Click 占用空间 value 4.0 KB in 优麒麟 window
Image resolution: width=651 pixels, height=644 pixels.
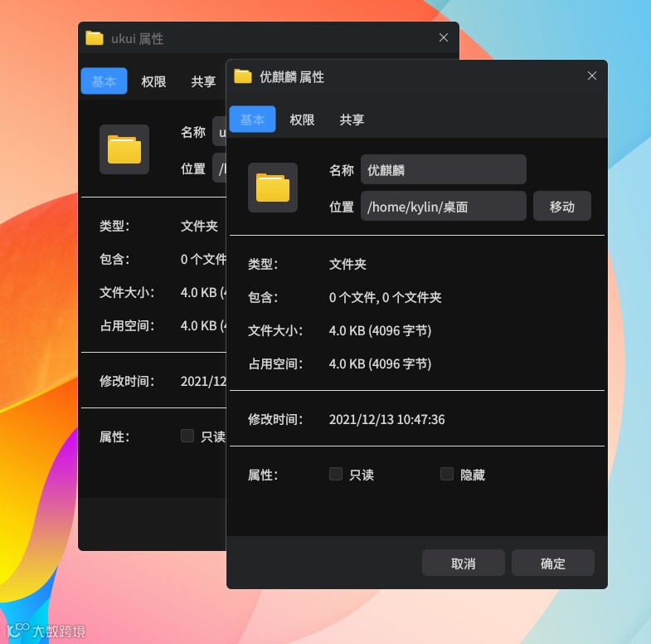click(381, 364)
